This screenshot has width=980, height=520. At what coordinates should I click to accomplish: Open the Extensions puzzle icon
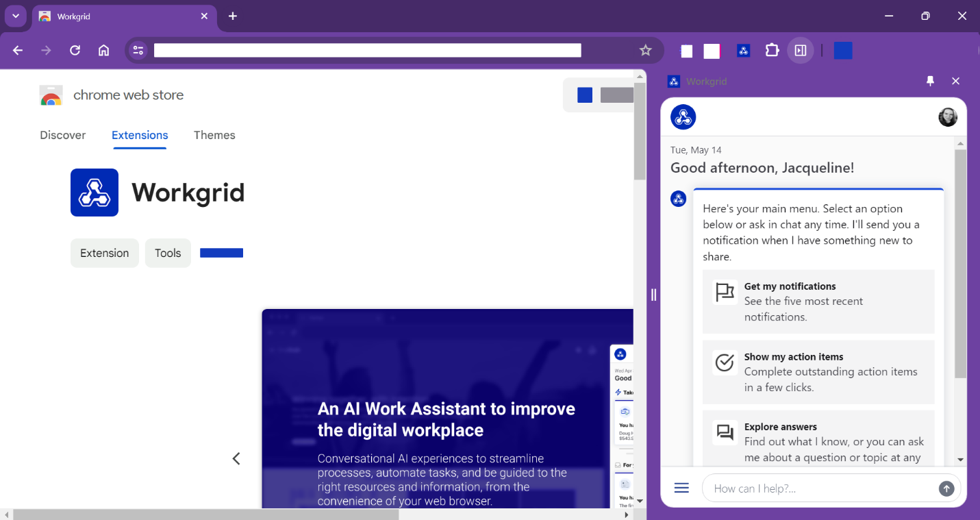pos(772,50)
